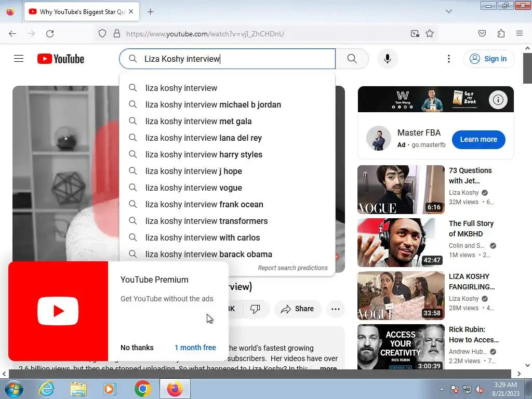Dismiss Premium promo with No thanks
Viewport: 532px width, 399px height.
[137, 348]
